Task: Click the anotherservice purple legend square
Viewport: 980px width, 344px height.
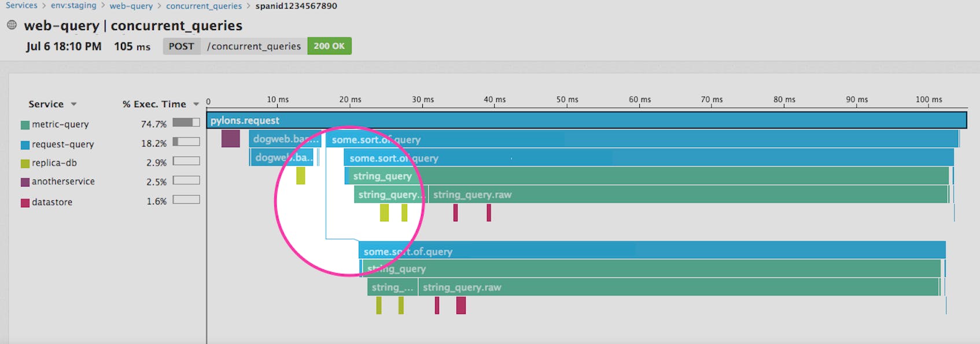Action: pos(25,182)
